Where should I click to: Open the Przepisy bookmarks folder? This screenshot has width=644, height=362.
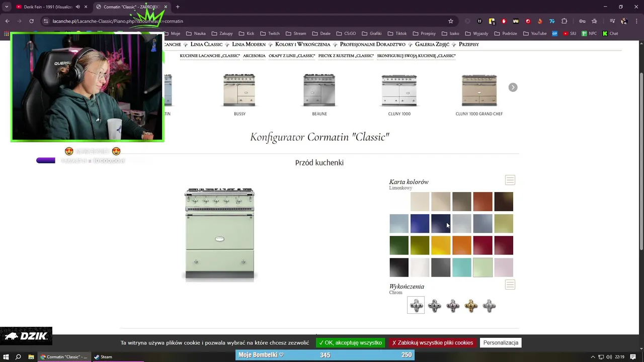point(425,34)
